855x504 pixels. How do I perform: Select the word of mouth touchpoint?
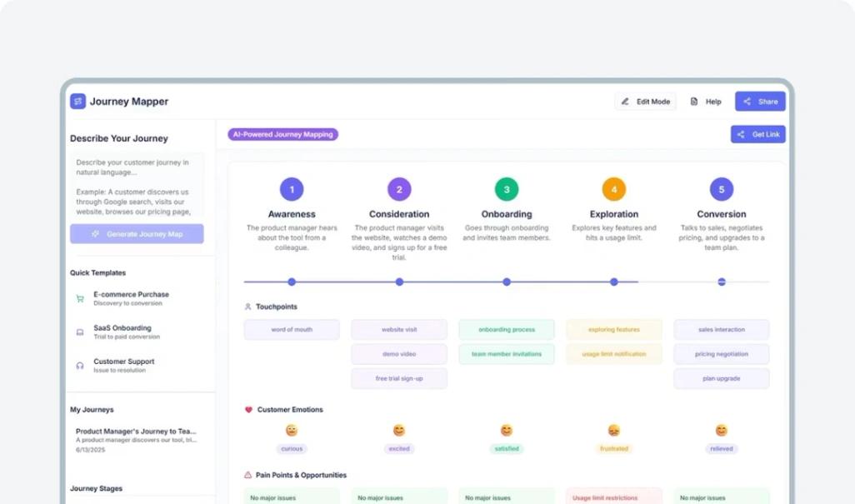coord(292,330)
